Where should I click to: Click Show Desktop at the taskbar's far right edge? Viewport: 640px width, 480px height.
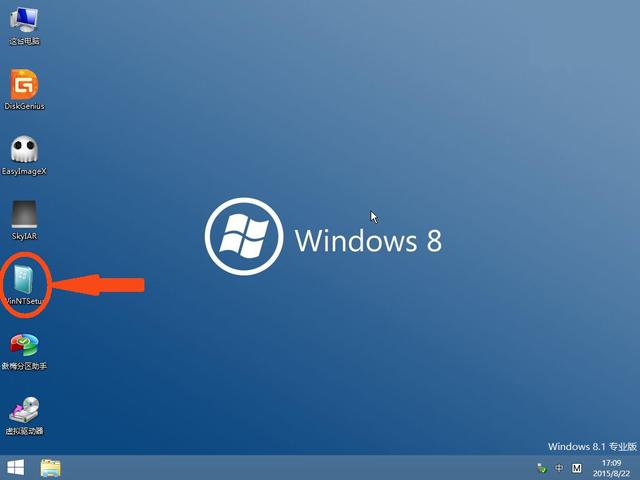pyautogui.click(x=637, y=467)
